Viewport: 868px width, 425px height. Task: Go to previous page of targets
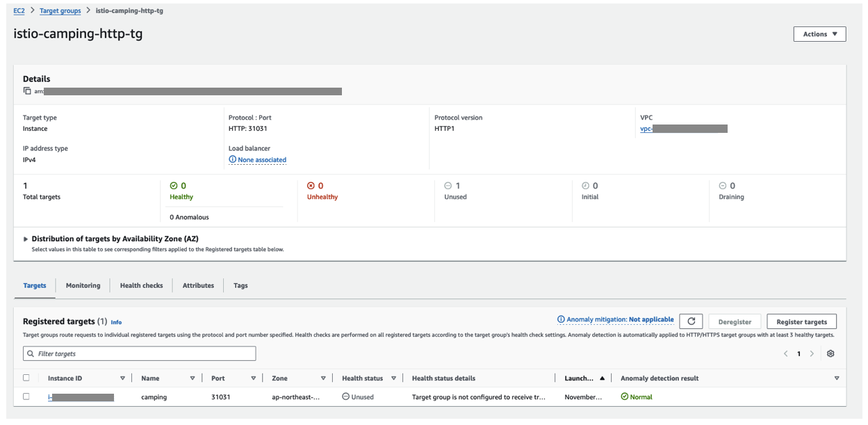click(786, 354)
